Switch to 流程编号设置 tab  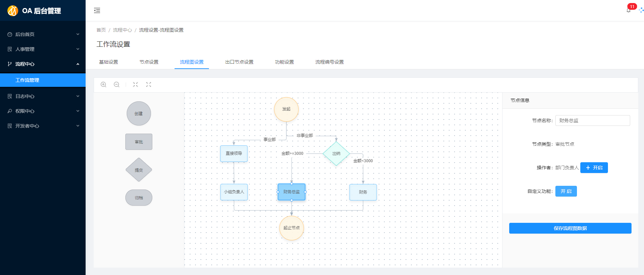[330, 62]
